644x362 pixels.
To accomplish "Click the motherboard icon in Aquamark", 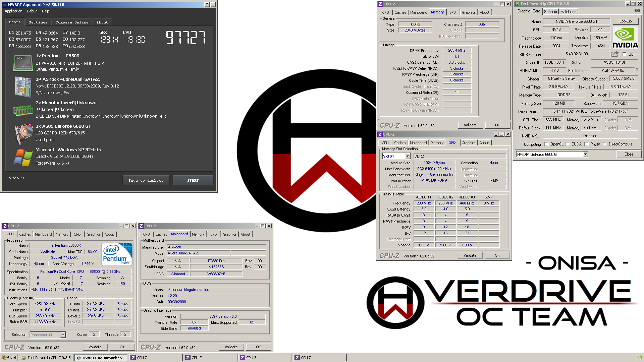I will click(x=23, y=86).
